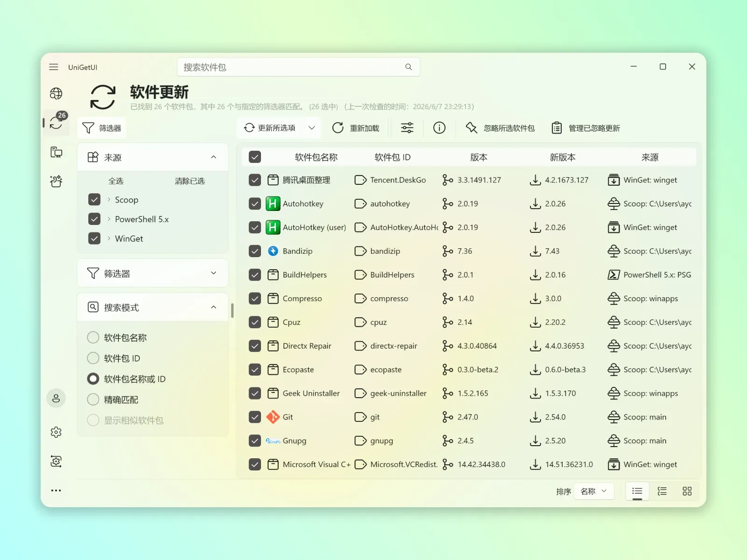Sort by 来源 column header
This screenshot has width=747, height=560.
pos(650,157)
